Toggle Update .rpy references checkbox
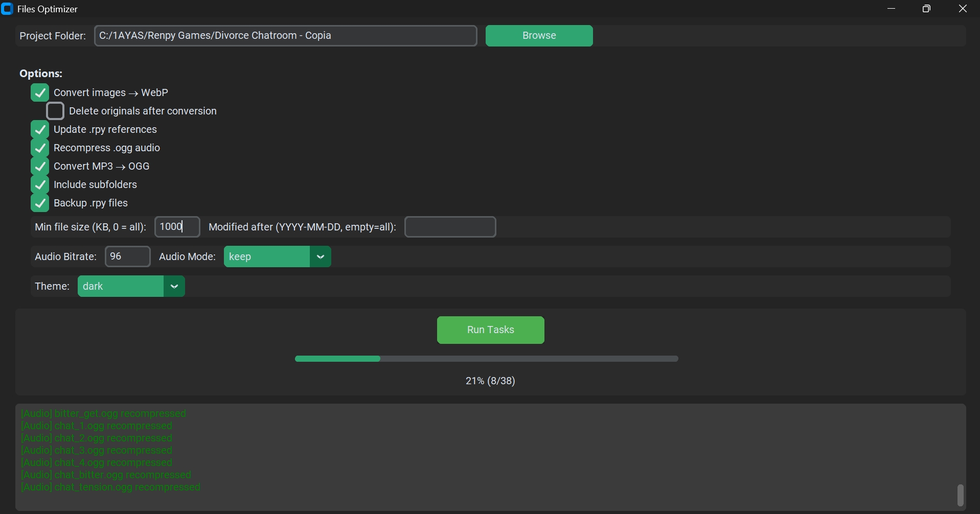Viewport: 980px width, 514px height. 40,130
